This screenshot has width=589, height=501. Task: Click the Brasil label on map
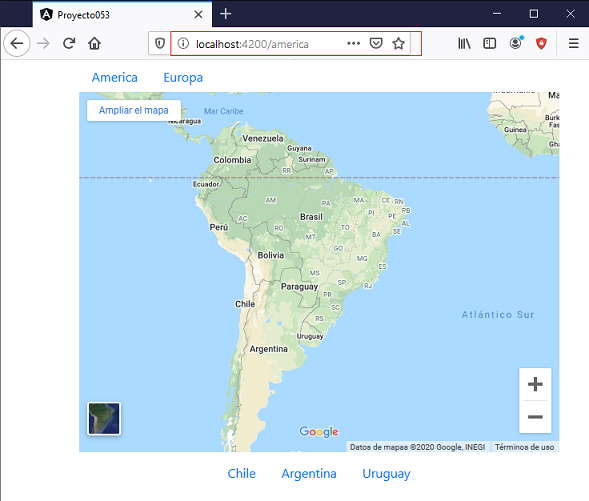tap(311, 217)
